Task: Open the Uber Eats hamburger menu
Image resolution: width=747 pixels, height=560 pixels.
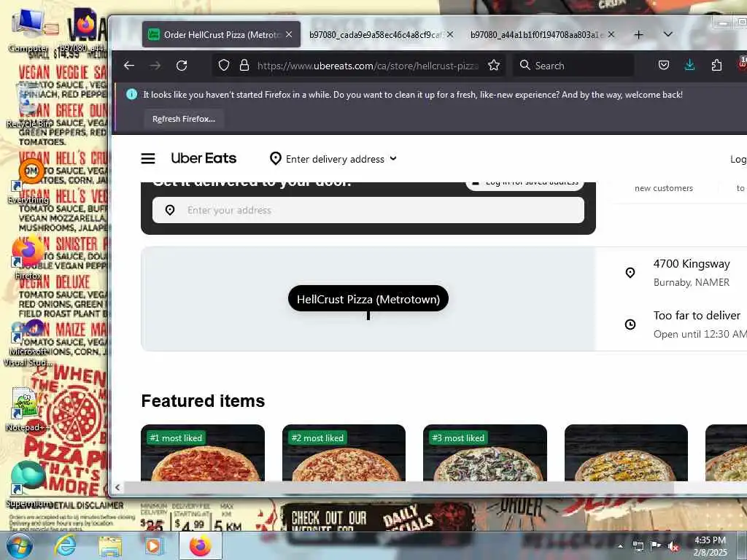Action: (148, 158)
